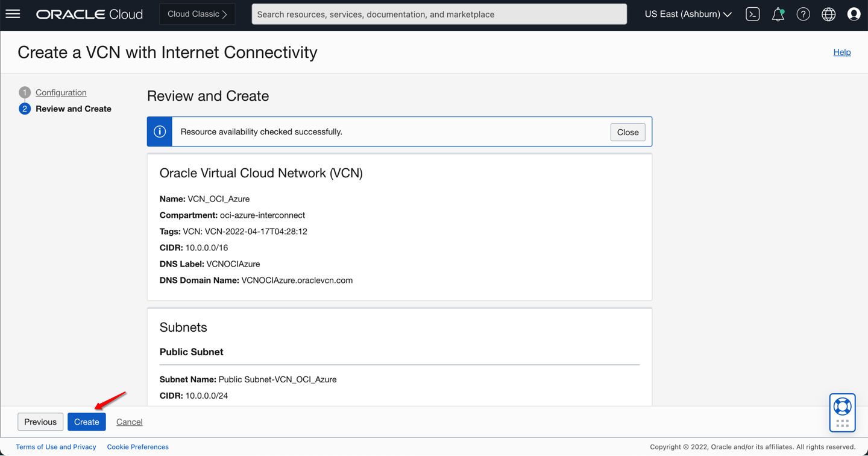Click the info icon in the banner
The height and width of the screenshot is (456, 868).
[160, 131]
